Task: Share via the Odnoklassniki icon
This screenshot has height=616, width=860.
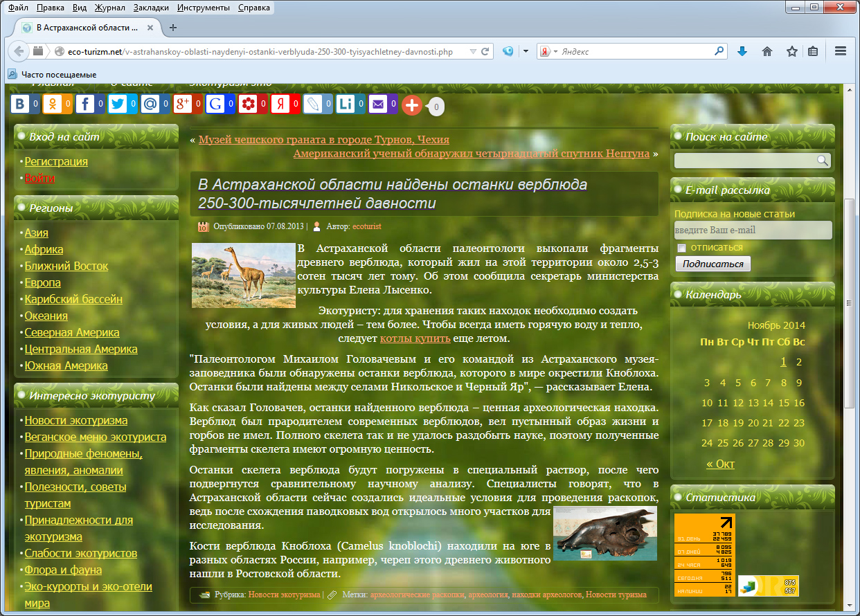Action: [53, 105]
